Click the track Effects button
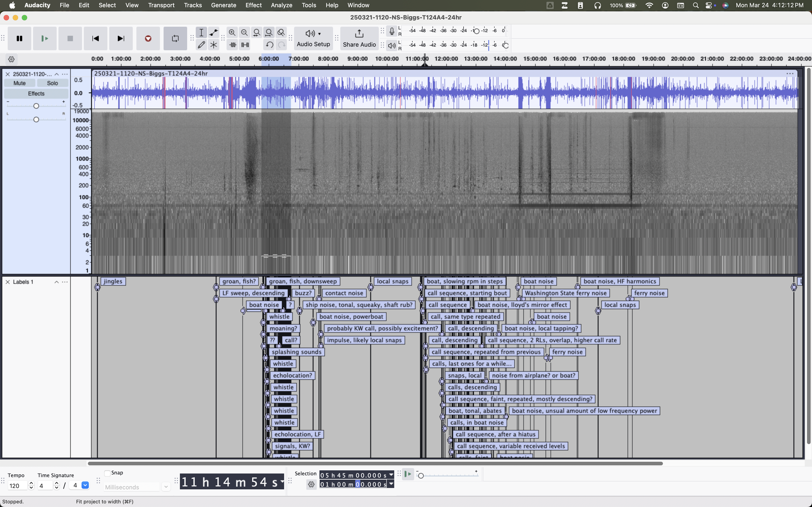The height and width of the screenshot is (507, 812). [36, 93]
